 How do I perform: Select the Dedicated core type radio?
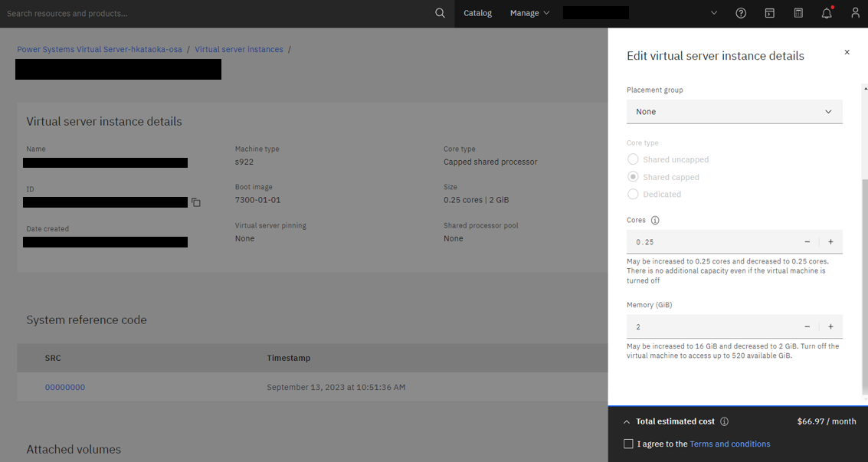[633, 194]
